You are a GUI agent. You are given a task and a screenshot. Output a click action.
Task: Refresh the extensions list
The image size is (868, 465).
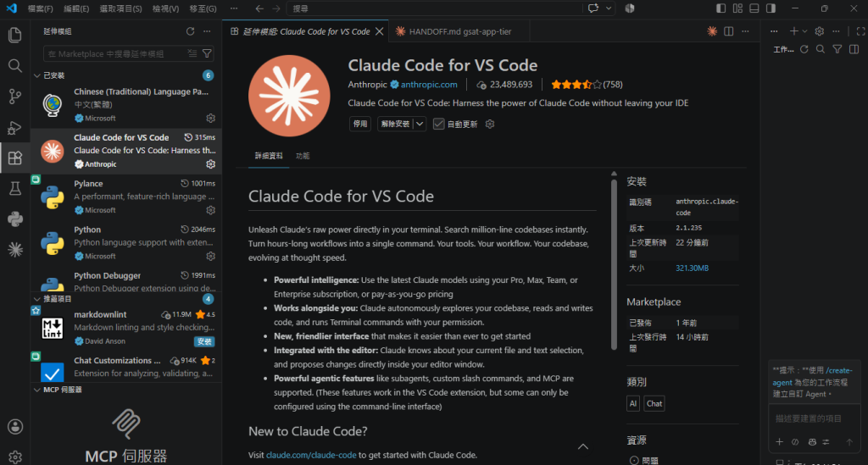pos(191,31)
